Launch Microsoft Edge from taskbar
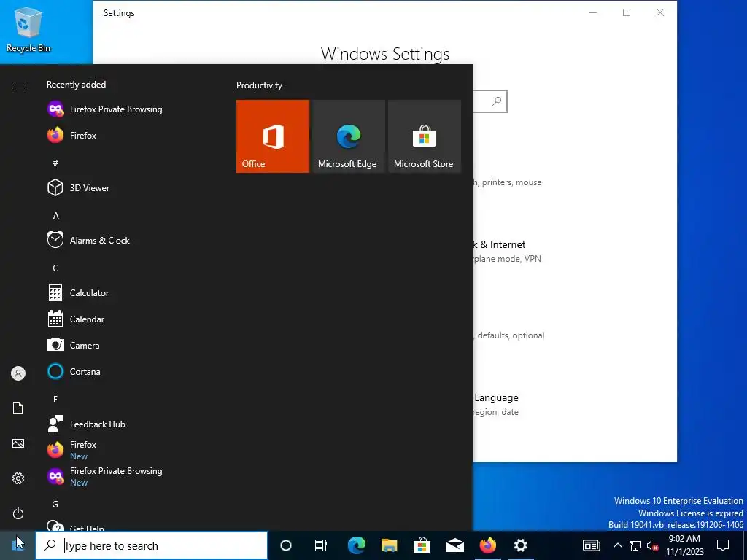 [356, 545]
